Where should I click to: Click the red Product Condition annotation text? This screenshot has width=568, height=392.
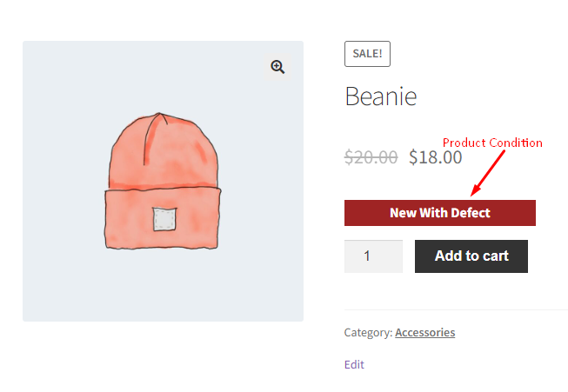(492, 143)
